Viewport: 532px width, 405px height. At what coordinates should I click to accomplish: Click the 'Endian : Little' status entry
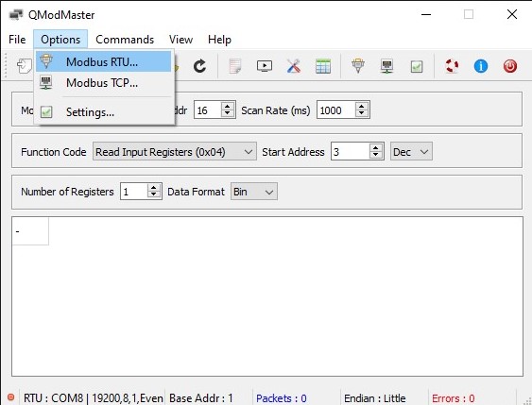(x=374, y=397)
